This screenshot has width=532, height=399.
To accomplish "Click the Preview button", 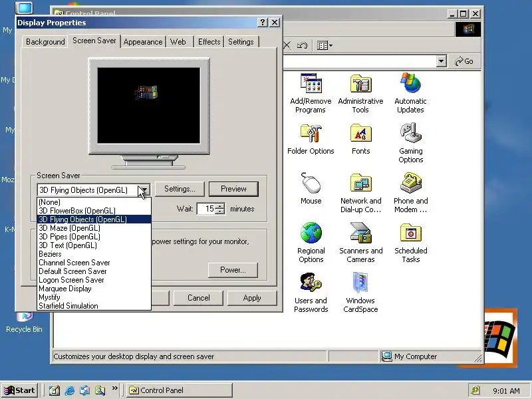I will pyautogui.click(x=233, y=189).
